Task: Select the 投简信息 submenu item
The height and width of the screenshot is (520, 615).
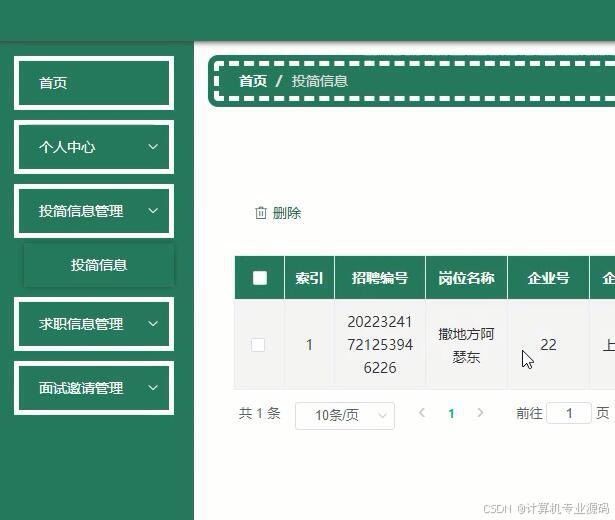Action: point(99,265)
